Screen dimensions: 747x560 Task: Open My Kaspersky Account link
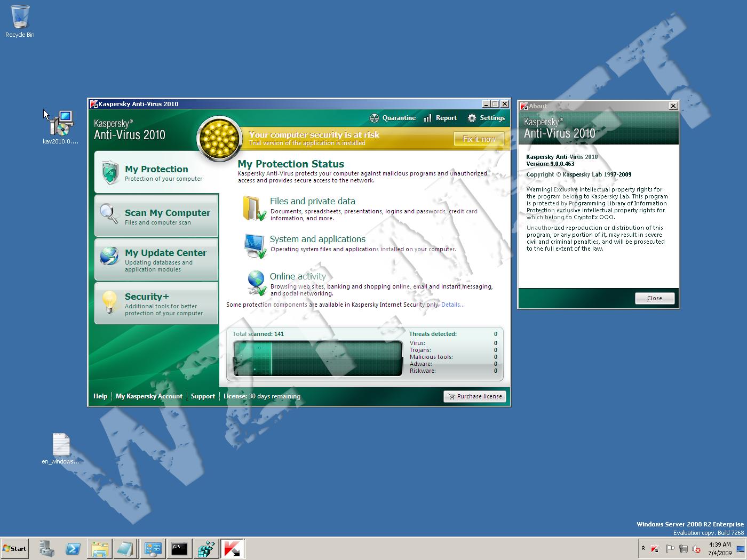[x=149, y=396]
